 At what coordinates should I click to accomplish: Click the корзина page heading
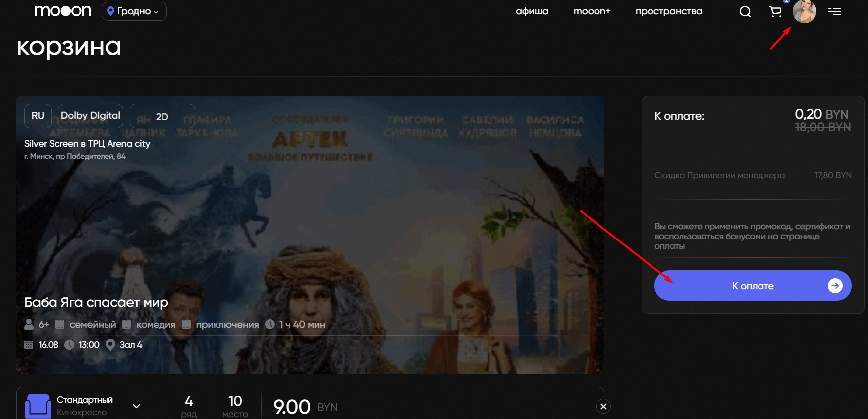(69, 47)
